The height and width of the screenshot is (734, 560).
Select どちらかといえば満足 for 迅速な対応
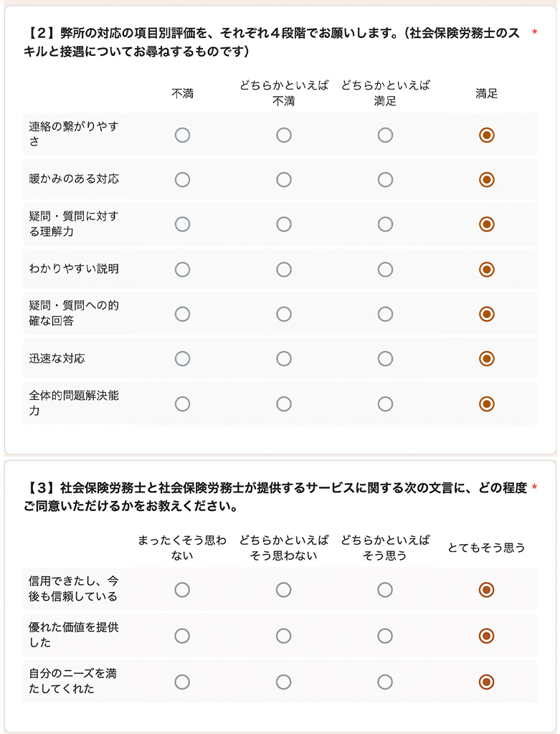[x=385, y=358]
